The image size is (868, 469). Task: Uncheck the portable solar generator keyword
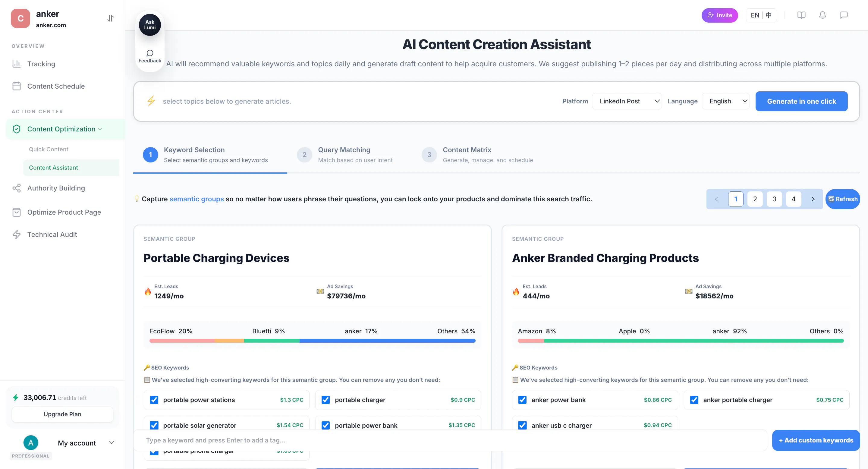tap(154, 425)
